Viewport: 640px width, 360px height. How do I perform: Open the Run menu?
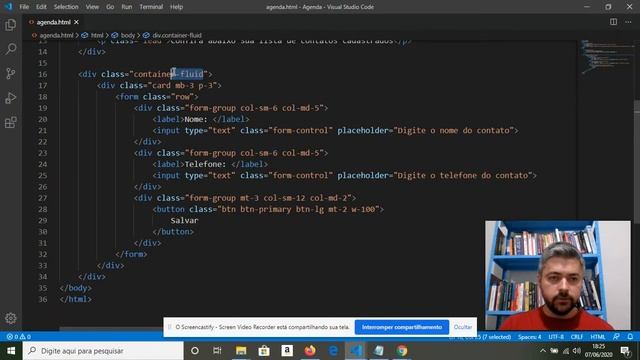click(127, 7)
